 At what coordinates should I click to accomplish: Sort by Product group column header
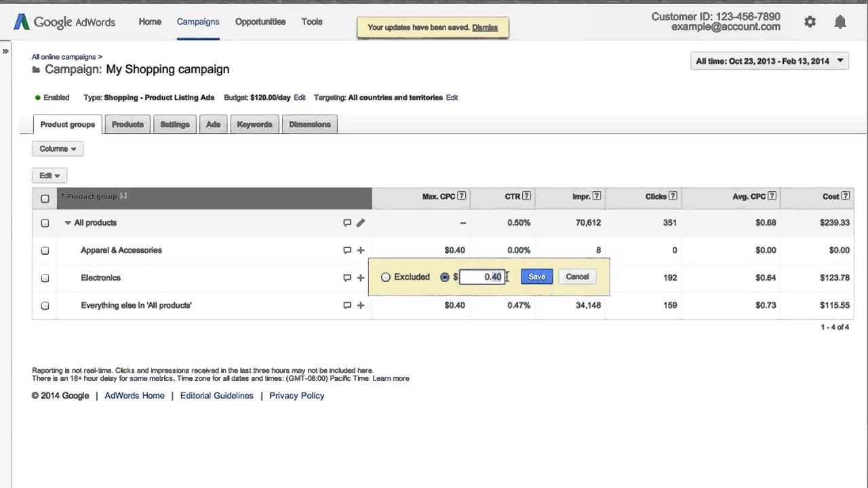pyautogui.click(x=92, y=197)
